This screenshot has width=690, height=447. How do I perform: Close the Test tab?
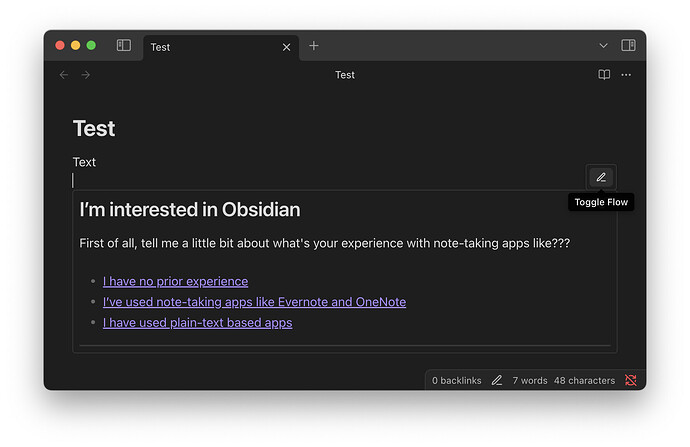click(286, 47)
